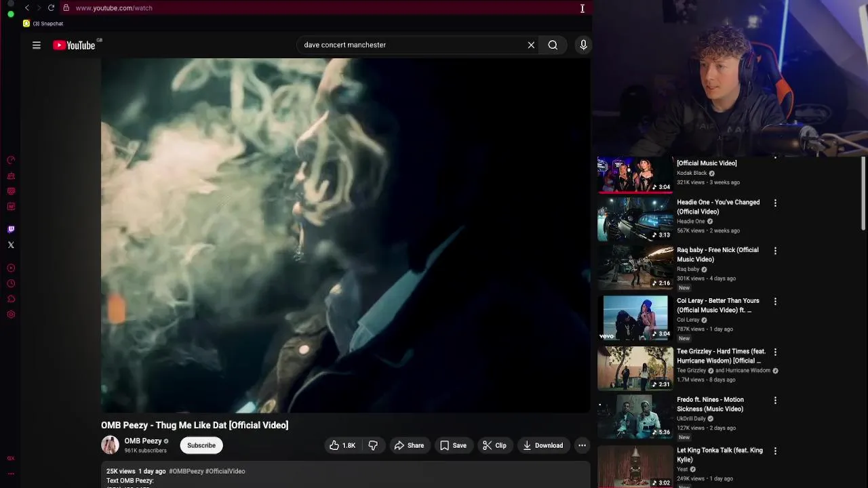Clip the video
The image size is (868, 488).
pyautogui.click(x=494, y=445)
